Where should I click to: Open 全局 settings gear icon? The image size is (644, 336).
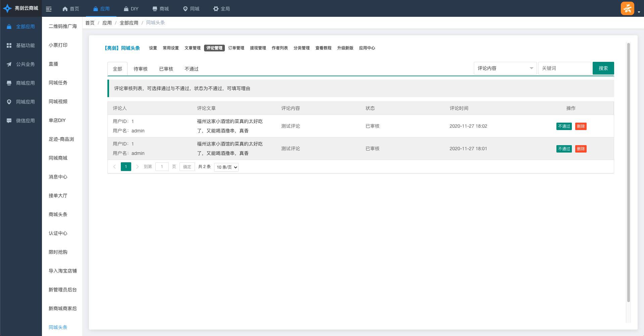pyautogui.click(x=216, y=9)
